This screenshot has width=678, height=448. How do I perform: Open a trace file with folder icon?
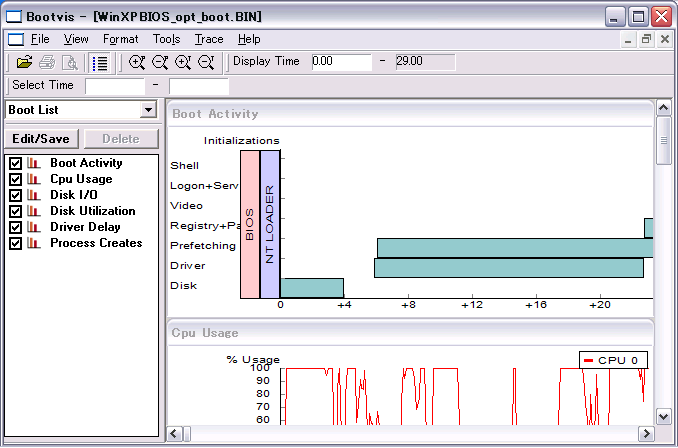pyautogui.click(x=24, y=63)
